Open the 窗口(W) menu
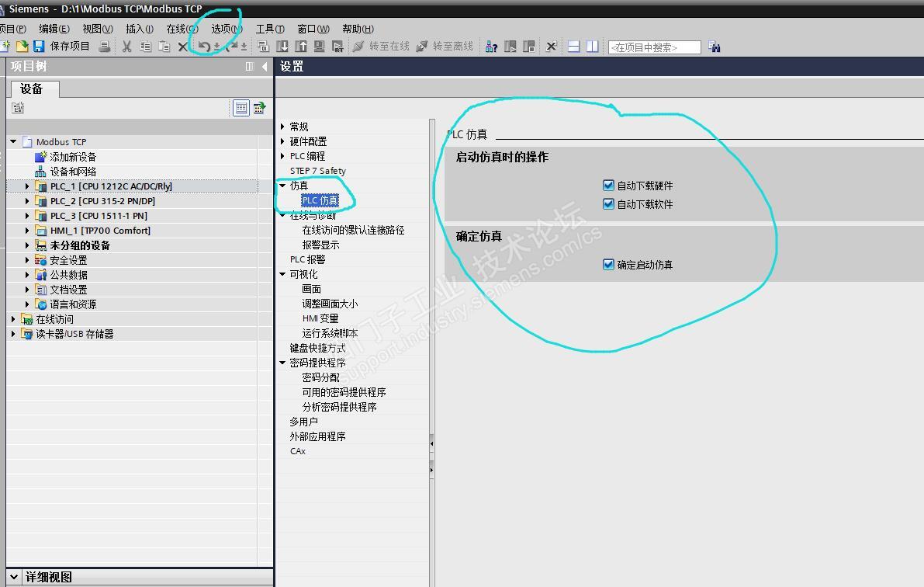The height and width of the screenshot is (587, 924). coord(313,29)
